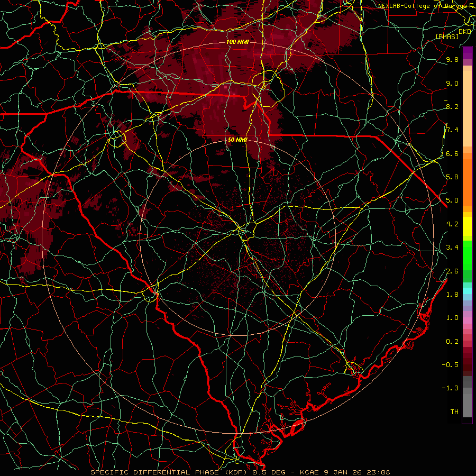Screen dimensions: 476x476
Task: Click the legend value '2.6'
Action: point(452,271)
